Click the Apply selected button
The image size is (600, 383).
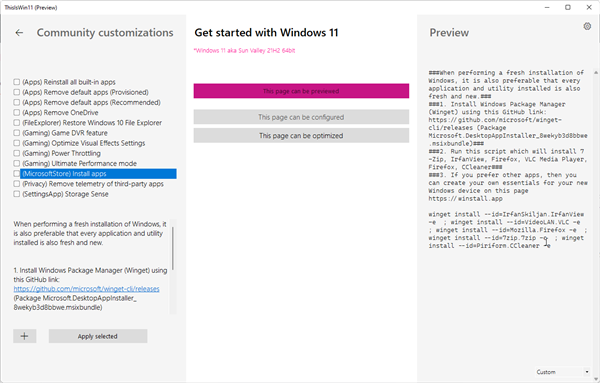(98, 336)
